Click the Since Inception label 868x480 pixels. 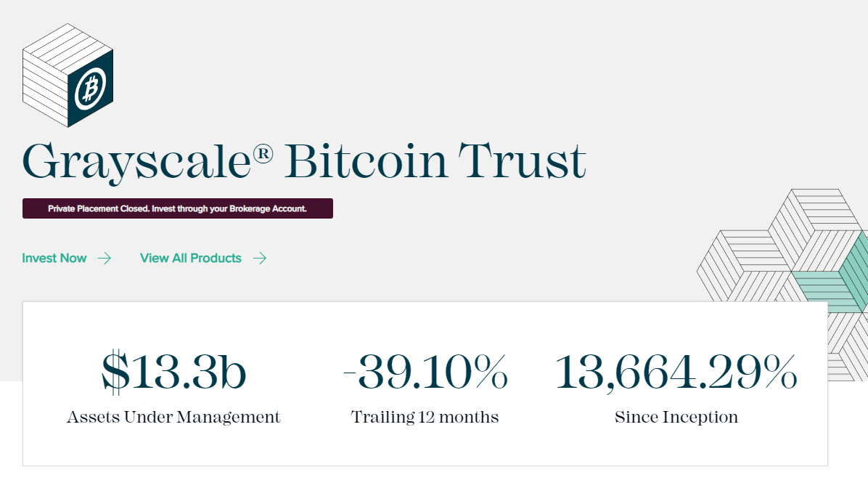[x=676, y=417]
